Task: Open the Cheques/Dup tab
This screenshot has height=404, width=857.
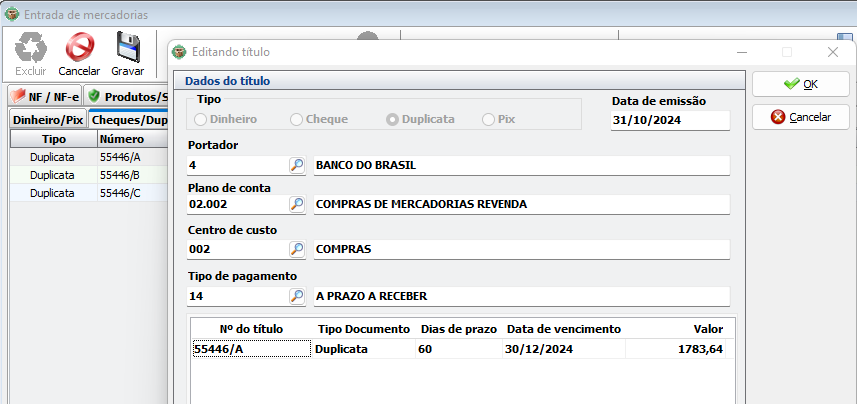Action: 129,120
